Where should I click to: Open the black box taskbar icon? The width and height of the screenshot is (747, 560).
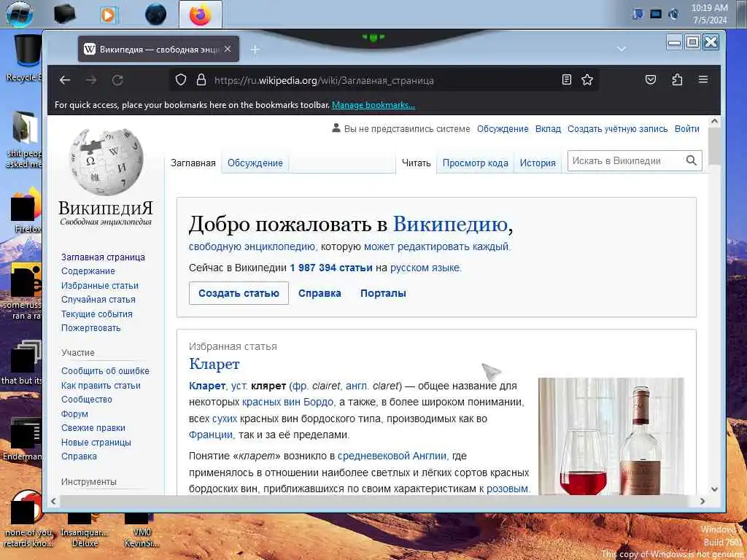click(x=64, y=14)
